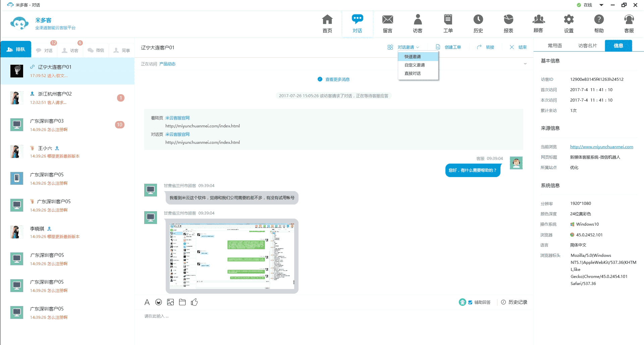
Task: Select 自定义邀请 from the menu
Action: tap(415, 65)
